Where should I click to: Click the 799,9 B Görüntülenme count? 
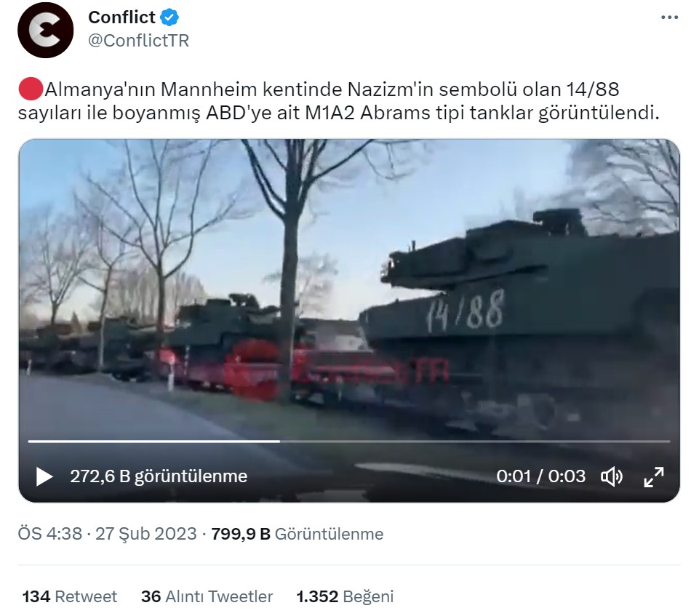[x=297, y=534]
